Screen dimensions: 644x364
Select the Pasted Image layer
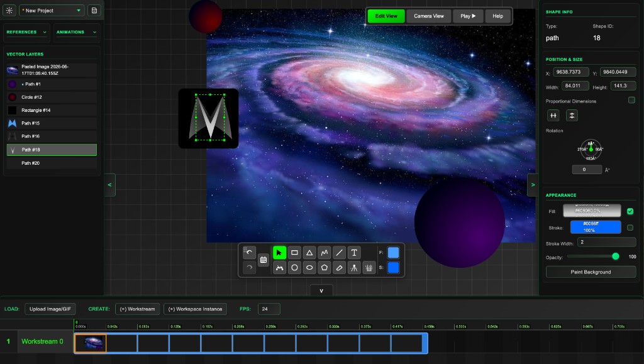(52, 70)
